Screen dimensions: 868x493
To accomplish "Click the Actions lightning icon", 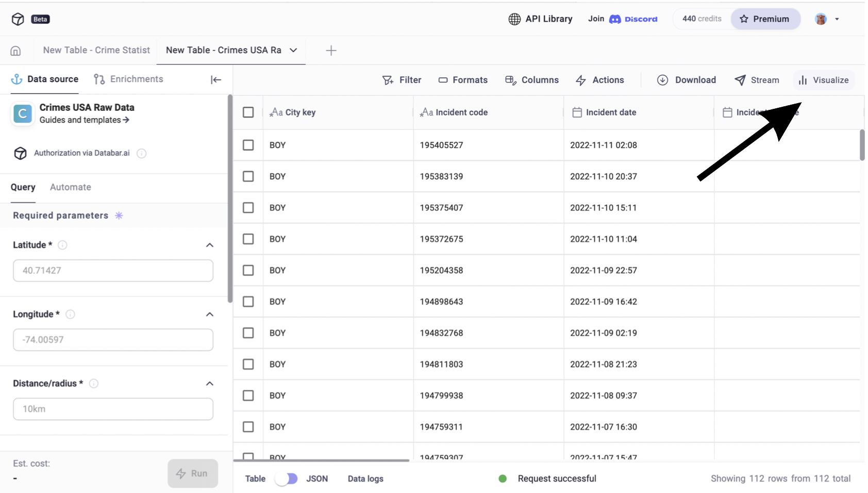I will (581, 80).
